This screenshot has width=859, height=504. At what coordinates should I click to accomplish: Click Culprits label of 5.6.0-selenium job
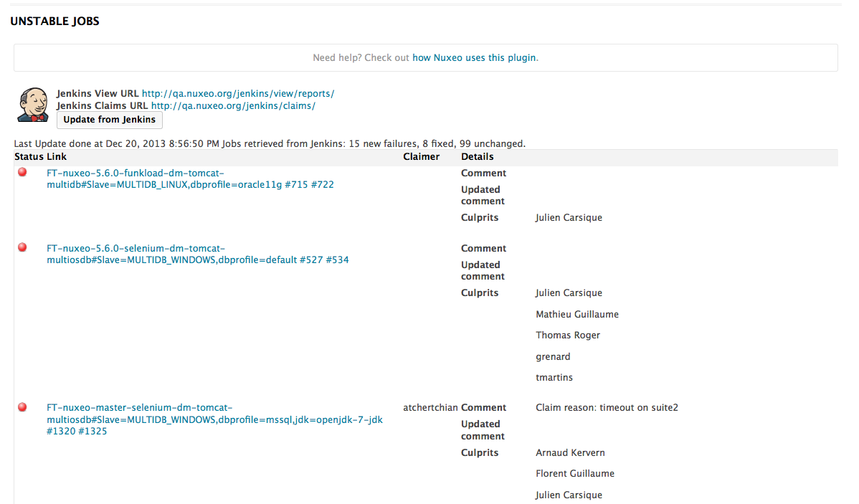tap(480, 293)
